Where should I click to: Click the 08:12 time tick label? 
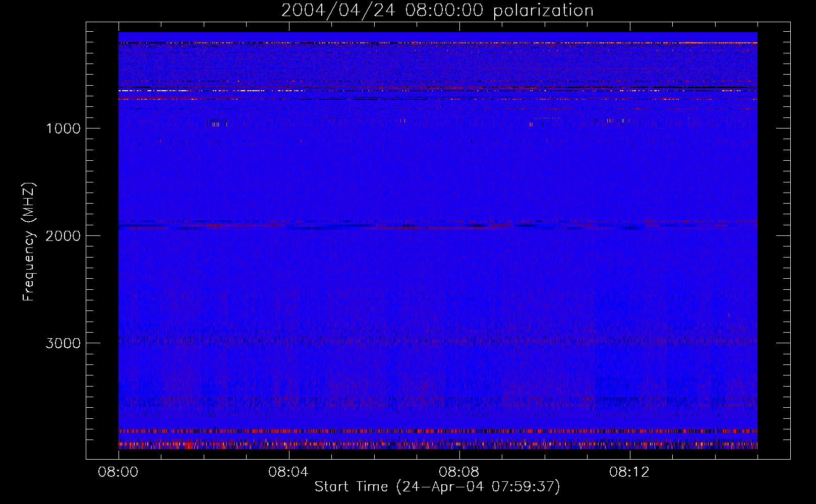629,472
